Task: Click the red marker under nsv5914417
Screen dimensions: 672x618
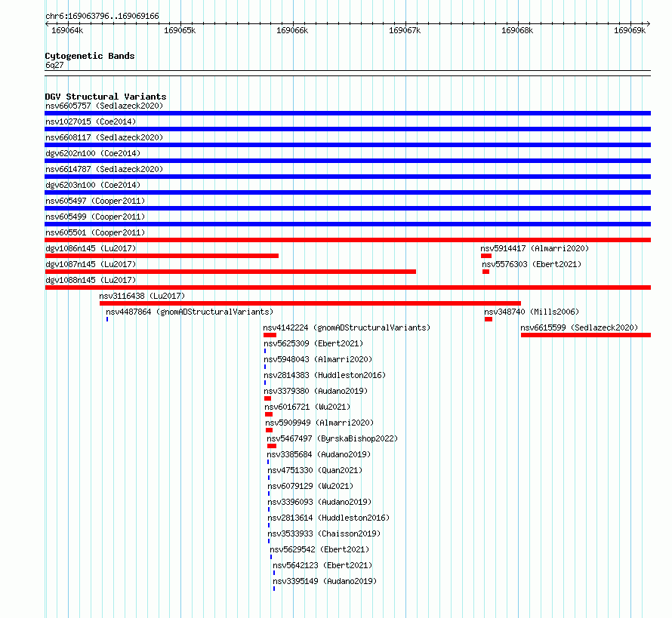Action: [486, 256]
